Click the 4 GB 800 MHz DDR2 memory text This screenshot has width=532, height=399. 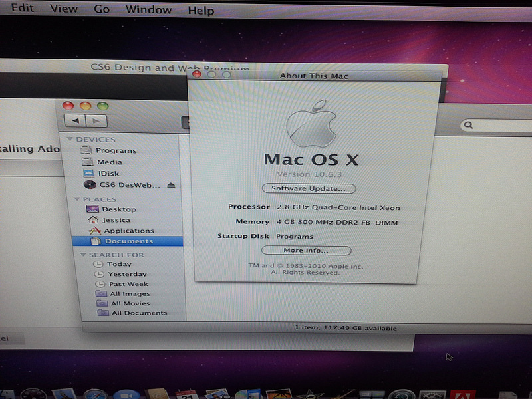click(337, 223)
